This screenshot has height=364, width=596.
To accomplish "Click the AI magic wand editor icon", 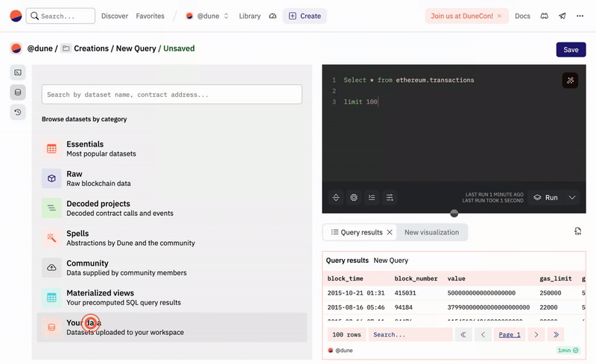I will [x=570, y=80].
